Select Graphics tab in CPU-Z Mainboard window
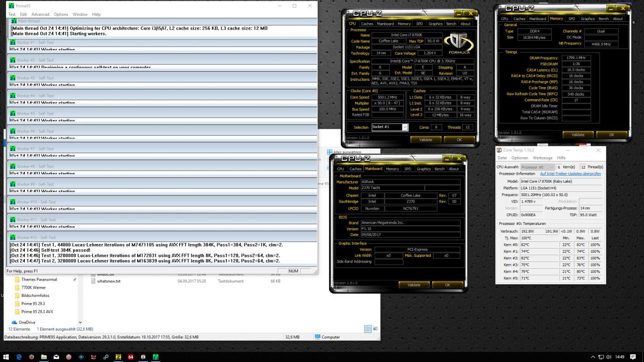 pyautogui.click(x=423, y=169)
